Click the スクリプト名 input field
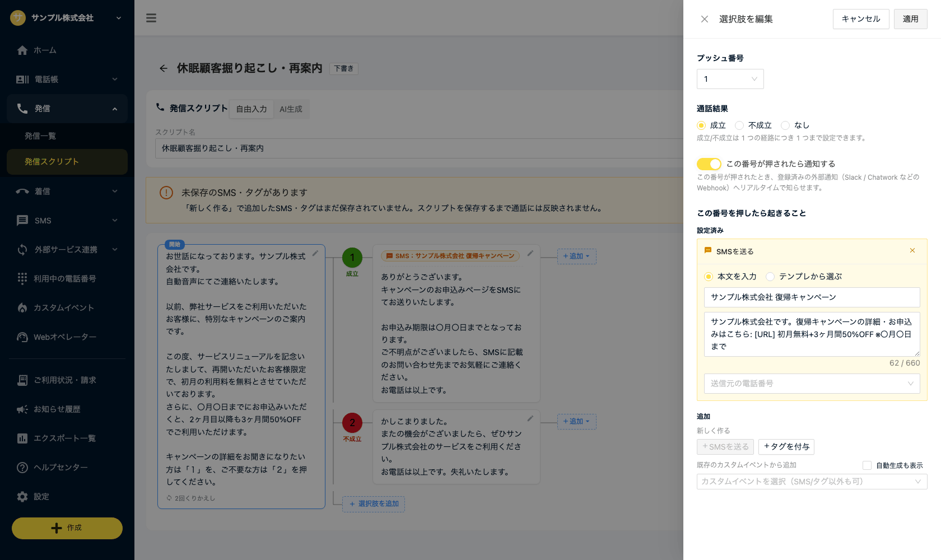Screen dimensions: 941x560 pyautogui.click(x=419, y=148)
